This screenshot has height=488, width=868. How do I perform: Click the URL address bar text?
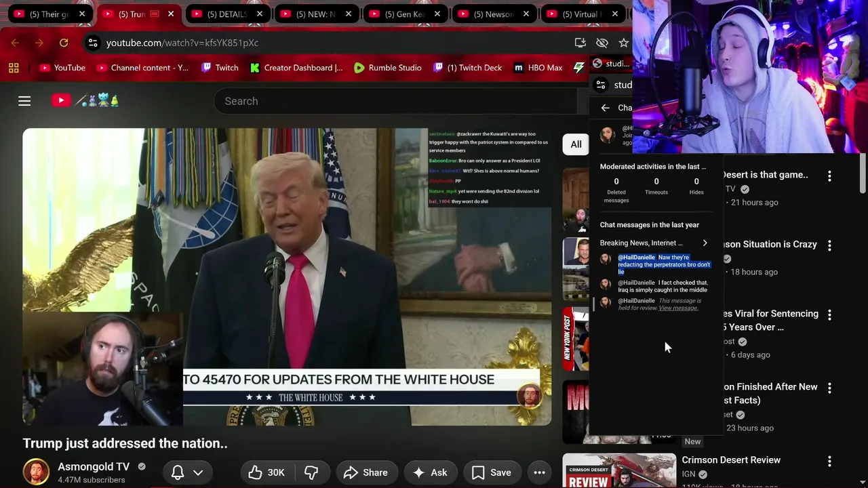coord(182,43)
